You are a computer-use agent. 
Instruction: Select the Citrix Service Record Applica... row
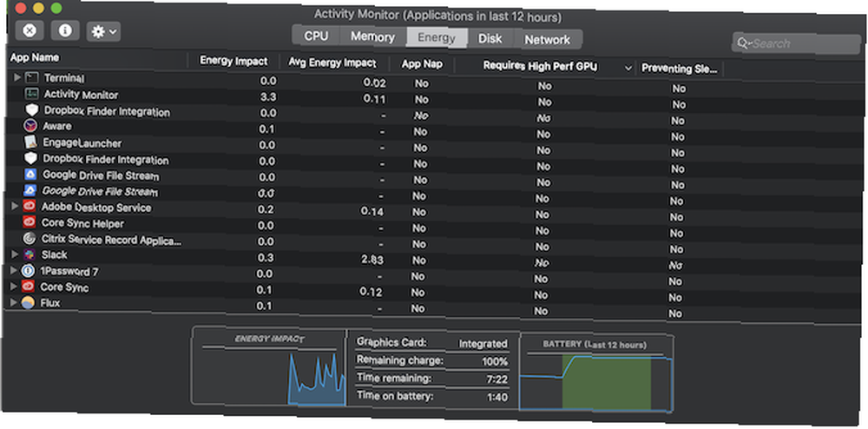coord(111,241)
